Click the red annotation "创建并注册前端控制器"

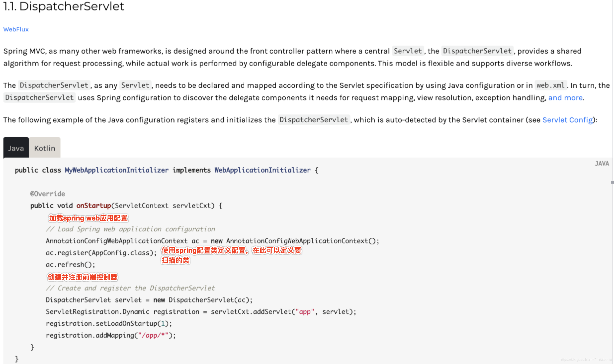click(x=83, y=278)
